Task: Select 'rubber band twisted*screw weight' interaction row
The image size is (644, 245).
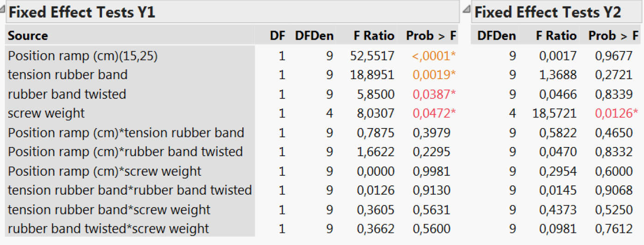Action: (x=108, y=229)
